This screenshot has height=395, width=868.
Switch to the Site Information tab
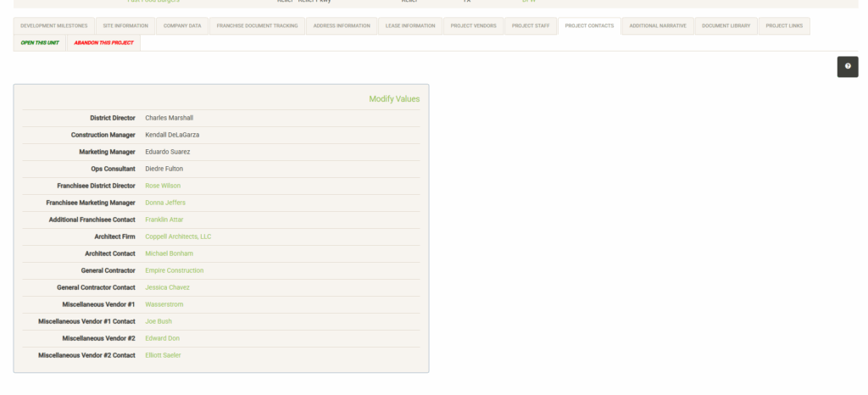point(125,26)
